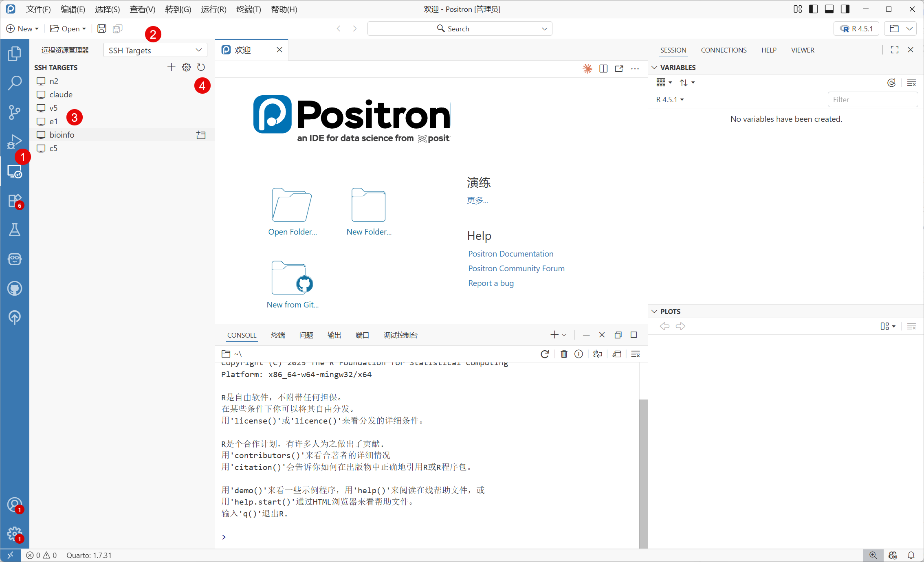Open the Accounts menu icon
The width and height of the screenshot is (924, 562).
(x=15, y=505)
